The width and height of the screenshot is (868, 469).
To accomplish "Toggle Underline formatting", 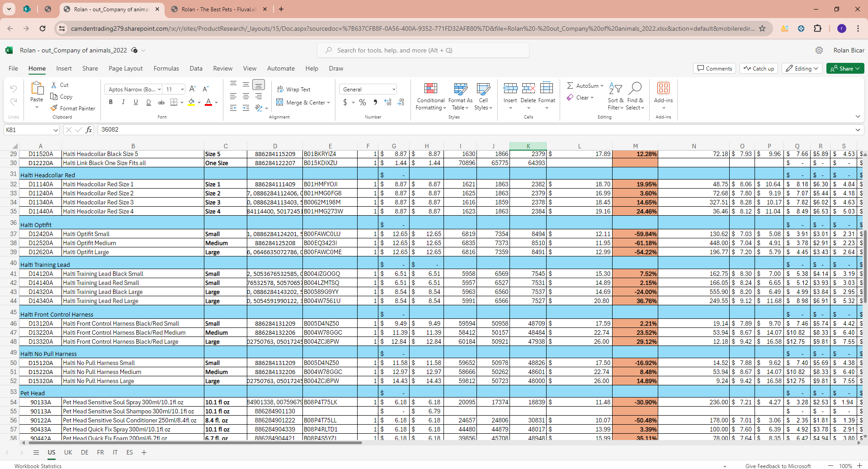I will pyautogui.click(x=136, y=103).
